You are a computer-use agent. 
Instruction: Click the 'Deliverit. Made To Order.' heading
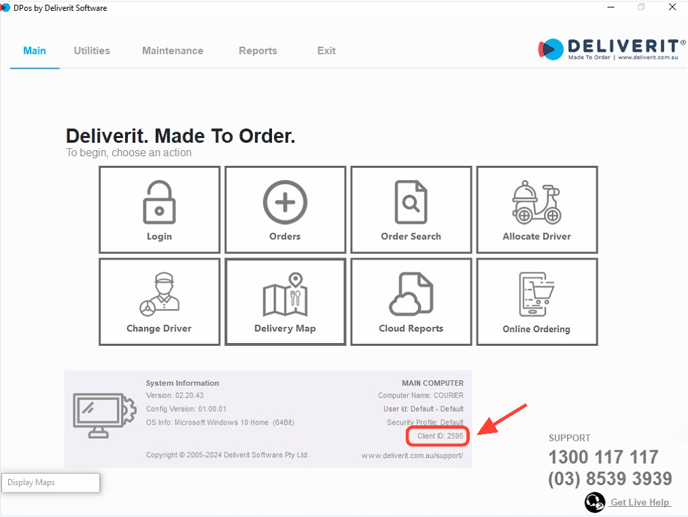[180, 136]
